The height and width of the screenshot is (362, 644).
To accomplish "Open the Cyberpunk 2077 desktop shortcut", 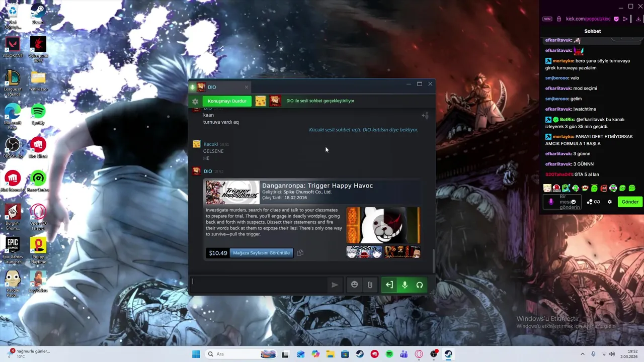I will (38, 49).
